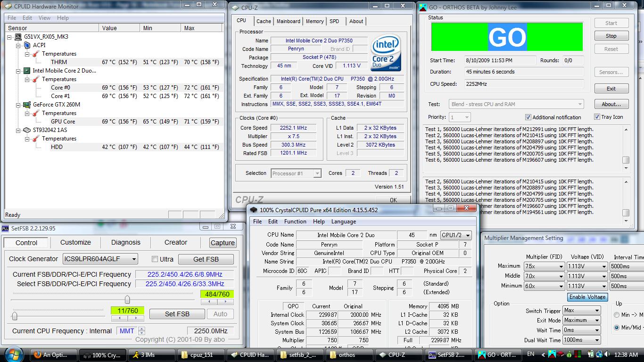Uncheck the Tray Icon checkbox in ORTHOS
The image size is (644, 362).
(x=597, y=117)
